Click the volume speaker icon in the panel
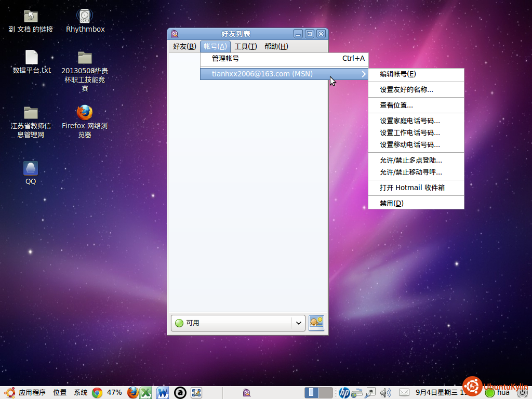This screenshot has height=399, width=532. [x=385, y=393]
